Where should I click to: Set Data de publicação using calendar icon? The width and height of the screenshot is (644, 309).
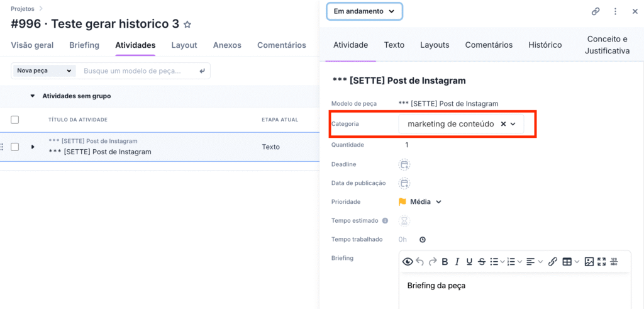(404, 183)
